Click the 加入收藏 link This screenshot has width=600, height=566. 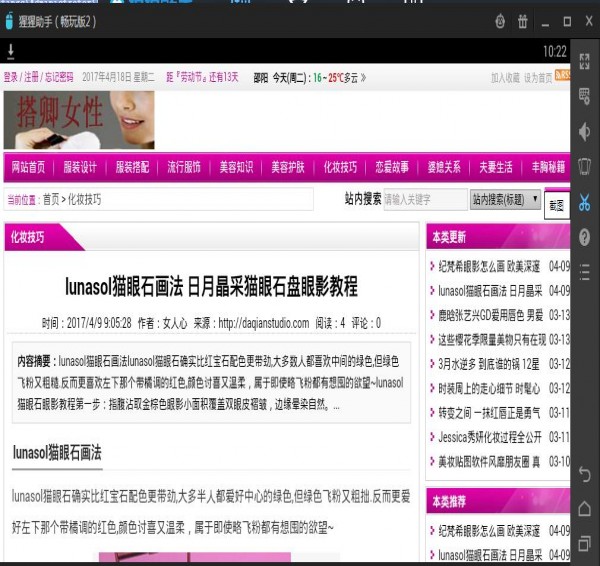point(505,78)
